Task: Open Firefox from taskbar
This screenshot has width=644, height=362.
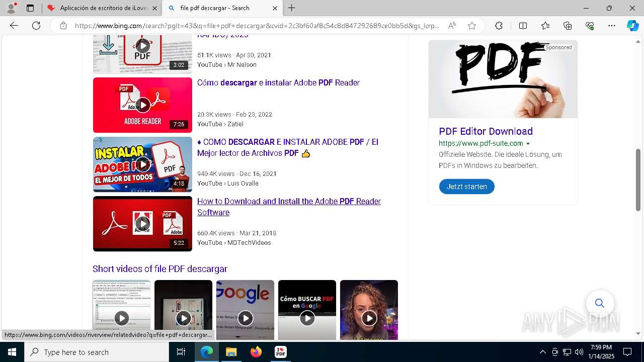Action: pyautogui.click(x=256, y=352)
